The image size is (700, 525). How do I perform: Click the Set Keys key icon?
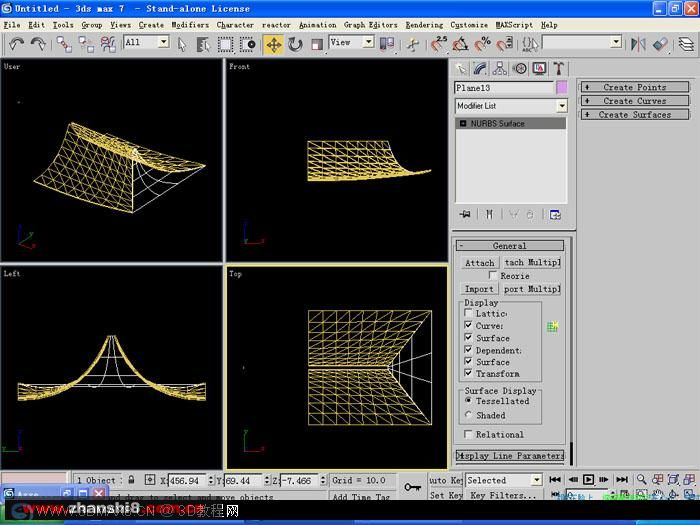pos(412,487)
